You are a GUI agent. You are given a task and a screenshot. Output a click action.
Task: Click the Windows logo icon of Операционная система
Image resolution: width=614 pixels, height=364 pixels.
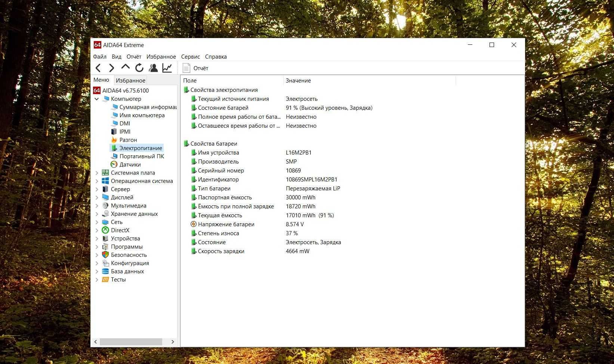click(105, 181)
